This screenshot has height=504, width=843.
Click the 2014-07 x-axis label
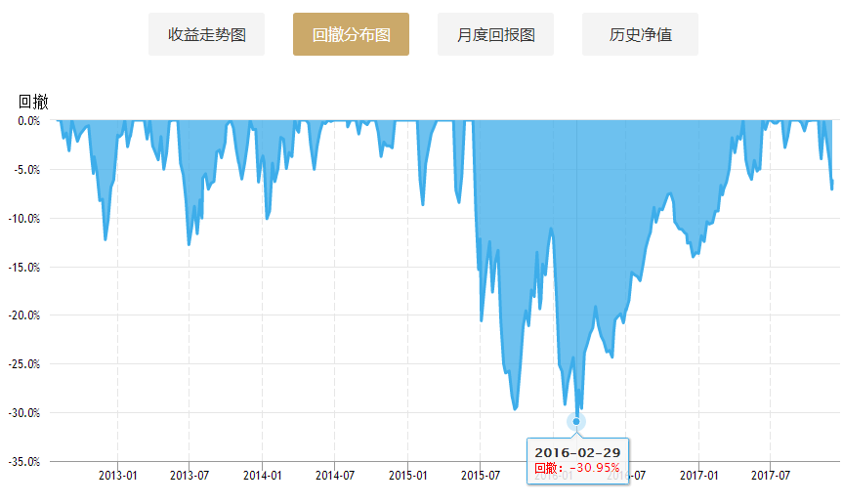[x=334, y=476]
